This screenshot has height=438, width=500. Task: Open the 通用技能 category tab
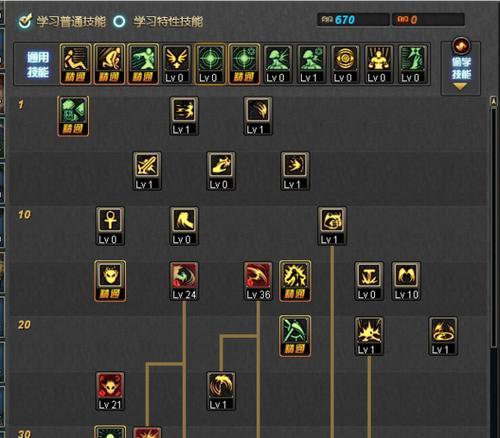coord(38,65)
